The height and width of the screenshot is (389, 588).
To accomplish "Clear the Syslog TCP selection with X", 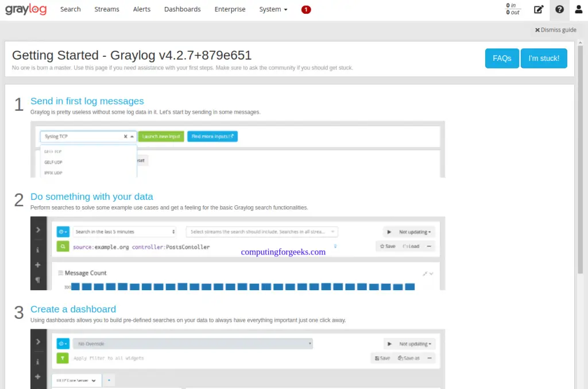I will tap(125, 137).
